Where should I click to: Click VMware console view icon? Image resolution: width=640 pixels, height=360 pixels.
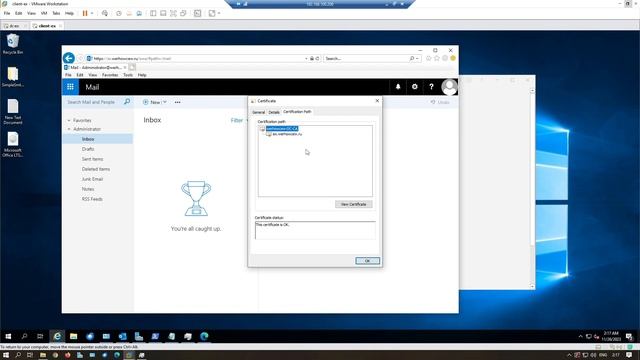point(198,13)
